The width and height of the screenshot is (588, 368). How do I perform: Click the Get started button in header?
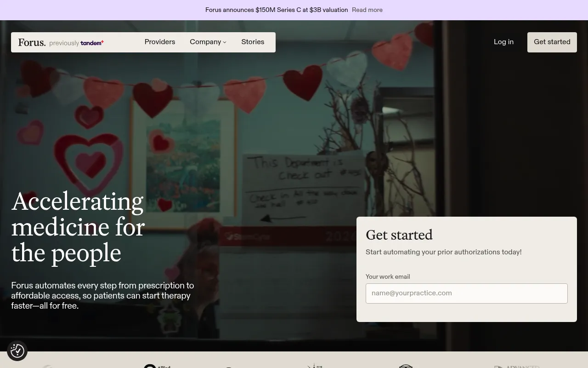552,42
